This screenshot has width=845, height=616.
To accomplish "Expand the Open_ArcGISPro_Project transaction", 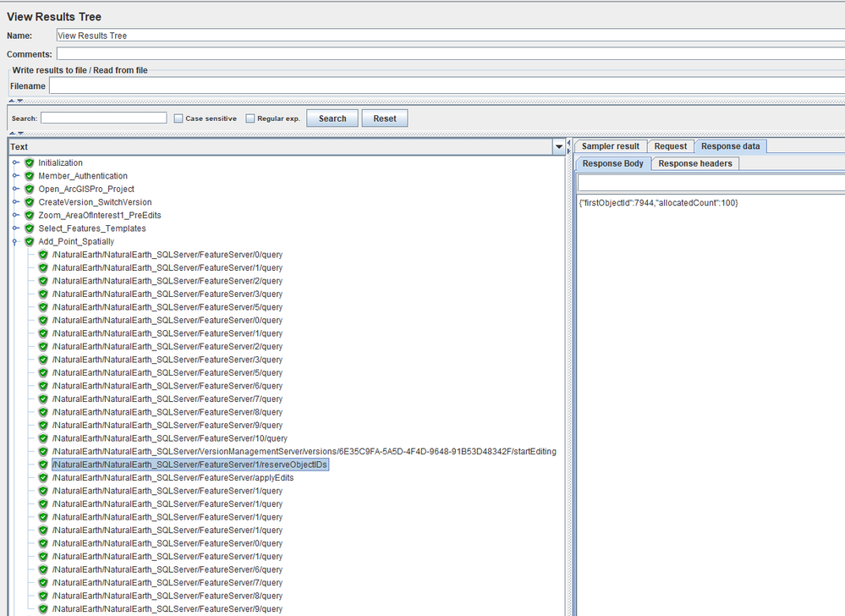I will [x=15, y=189].
